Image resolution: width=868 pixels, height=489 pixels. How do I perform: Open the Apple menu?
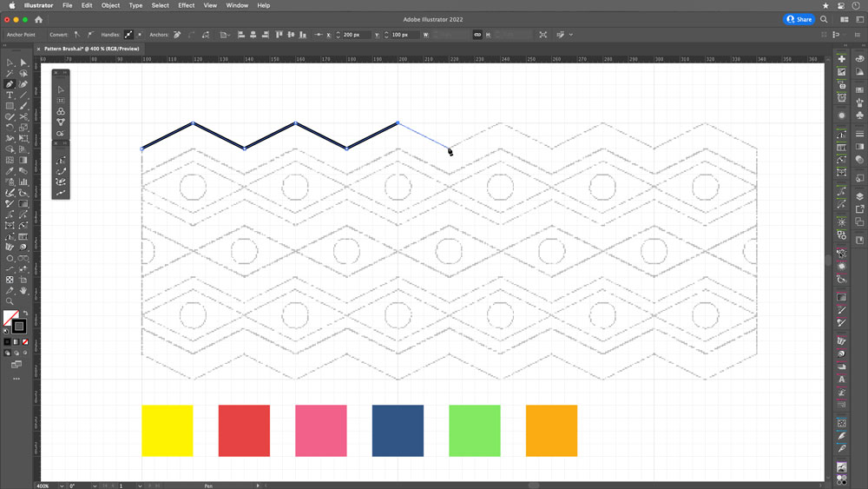[x=12, y=5]
